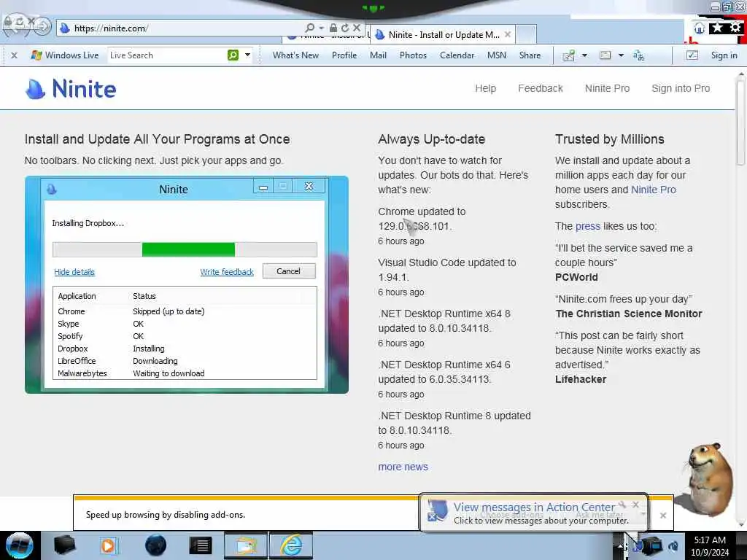Image resolution: width=747 pixels, height=560 pixels.
Task: Refresh the page using address bar icon
Action: (x=345, y=28)
